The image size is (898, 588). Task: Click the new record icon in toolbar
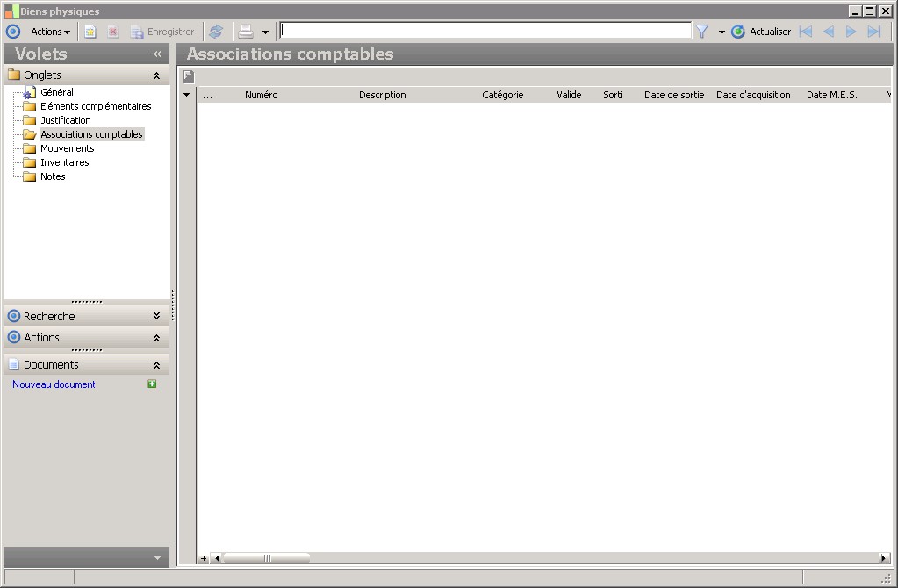click(90, 32)
